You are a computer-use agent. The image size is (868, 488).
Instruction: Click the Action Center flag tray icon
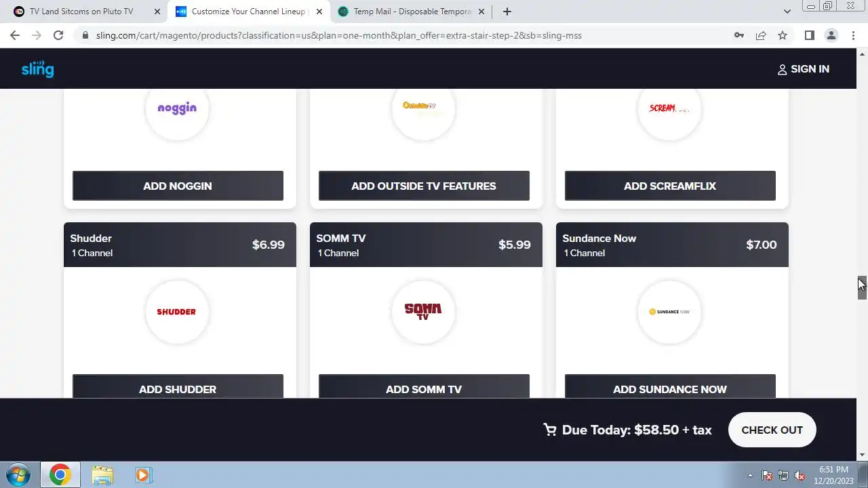pyautogui.click(x=767, y=475)
